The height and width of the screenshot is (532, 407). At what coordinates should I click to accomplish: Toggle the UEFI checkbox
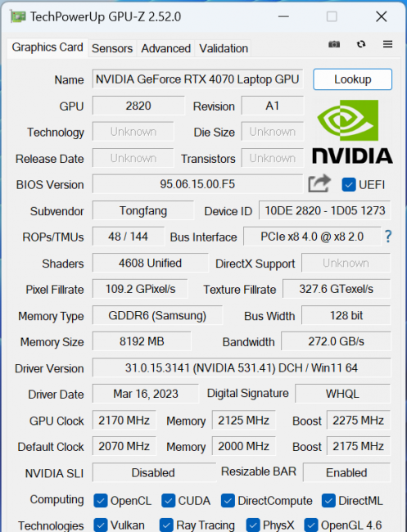tap(349, 185)
